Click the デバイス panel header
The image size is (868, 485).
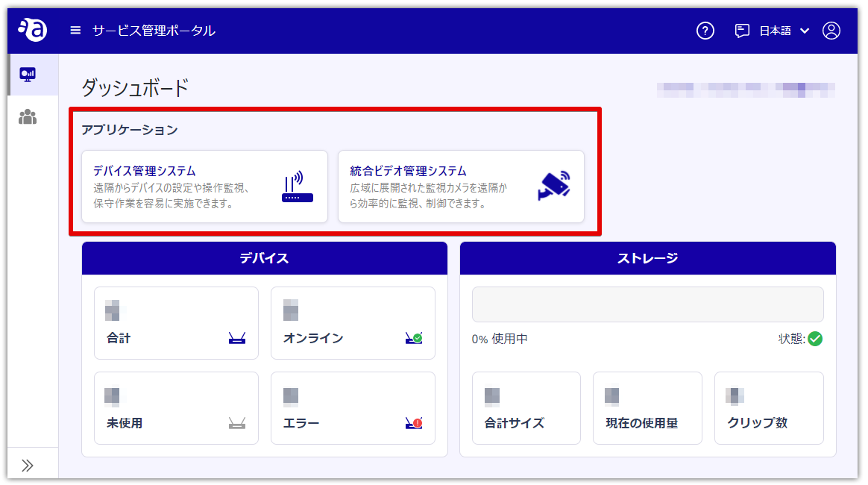pyautogui.click(x=265, y=258)
